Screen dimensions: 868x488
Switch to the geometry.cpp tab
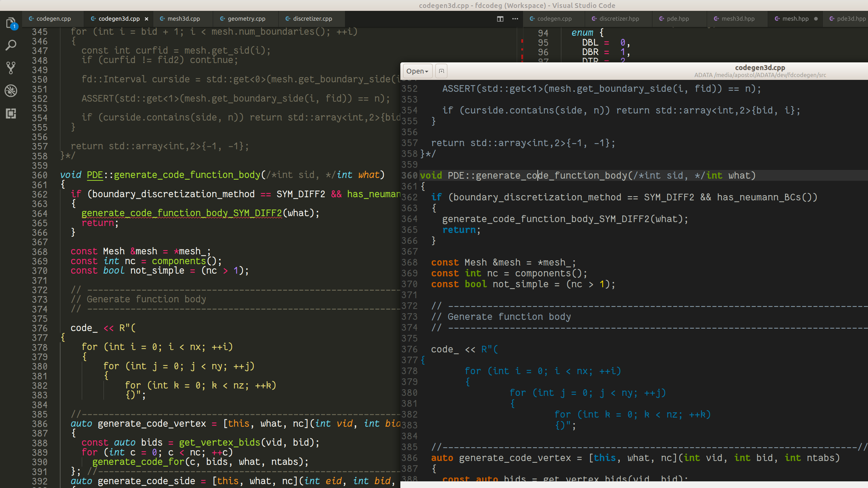coord(246,19)
